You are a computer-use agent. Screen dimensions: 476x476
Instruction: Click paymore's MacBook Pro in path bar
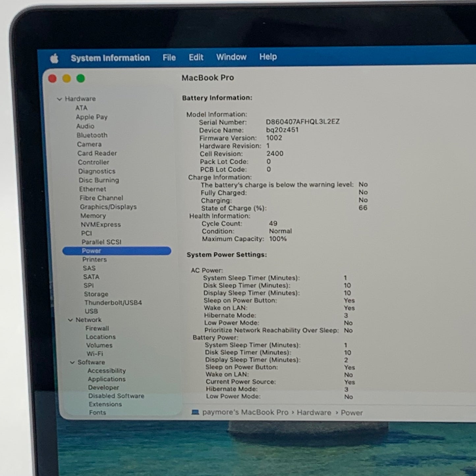[245, 412]
